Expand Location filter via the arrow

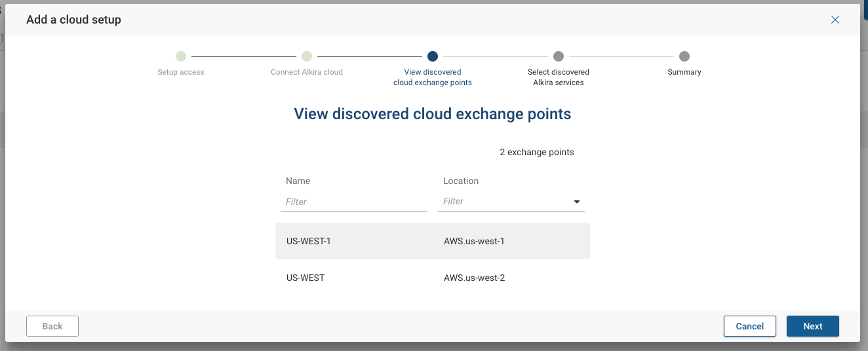pyautogui.click(x=577, y=202)
